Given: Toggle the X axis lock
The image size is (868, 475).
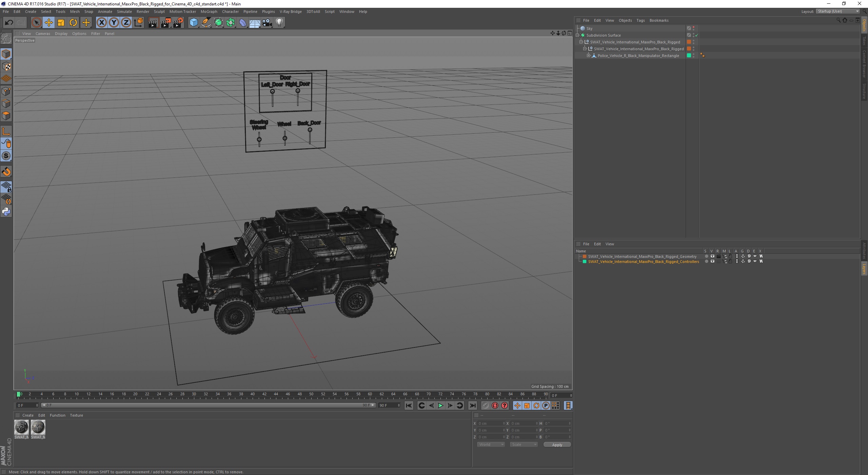Looking at the screenshot, I should pos(101,23).
